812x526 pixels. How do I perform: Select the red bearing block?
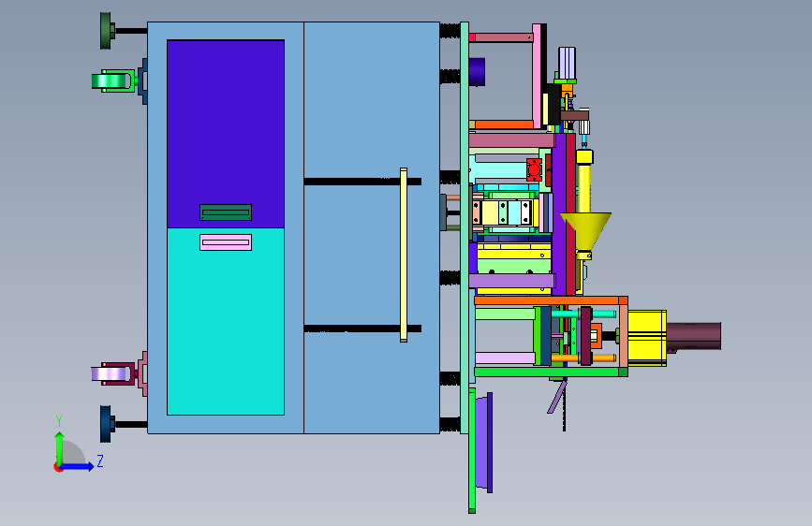click(x=535, y=169)
